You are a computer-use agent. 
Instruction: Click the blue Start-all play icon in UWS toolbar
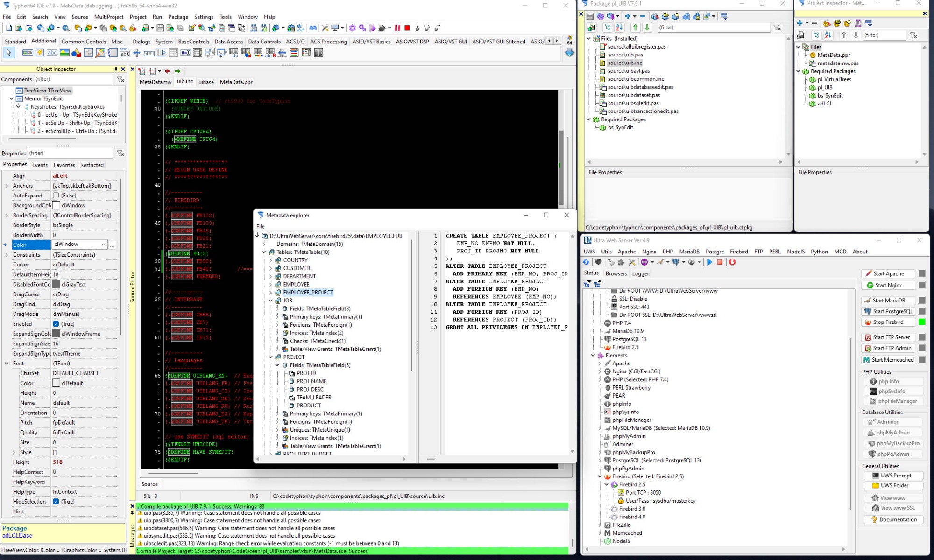pyautogui.click(x=709, y=262)
